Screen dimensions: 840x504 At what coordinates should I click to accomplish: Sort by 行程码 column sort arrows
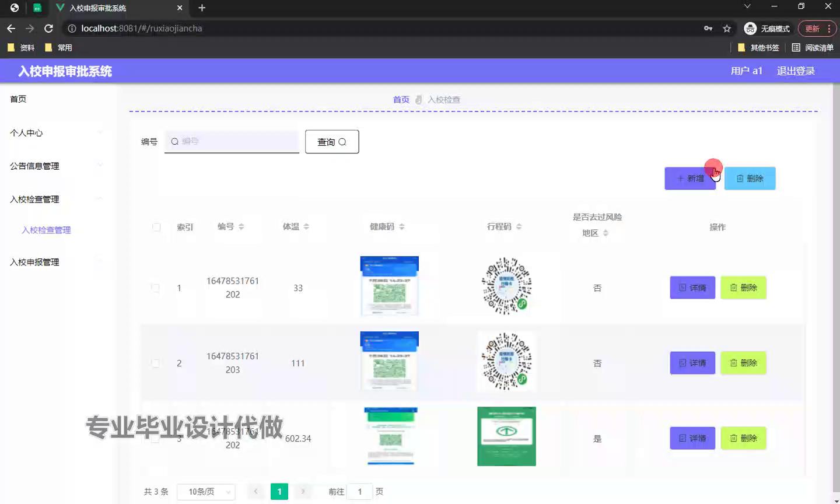point(519,227)
